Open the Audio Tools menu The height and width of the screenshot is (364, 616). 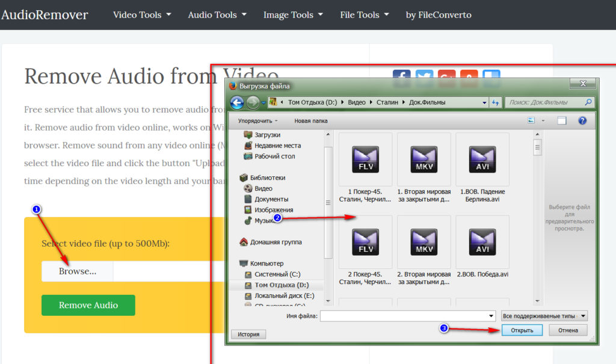[217, 15]
